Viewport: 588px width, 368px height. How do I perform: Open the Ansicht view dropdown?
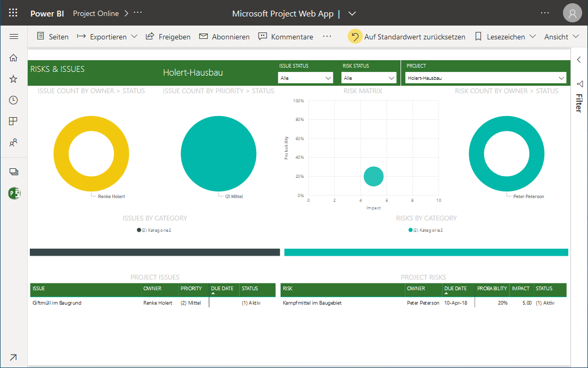click(561, 36)
